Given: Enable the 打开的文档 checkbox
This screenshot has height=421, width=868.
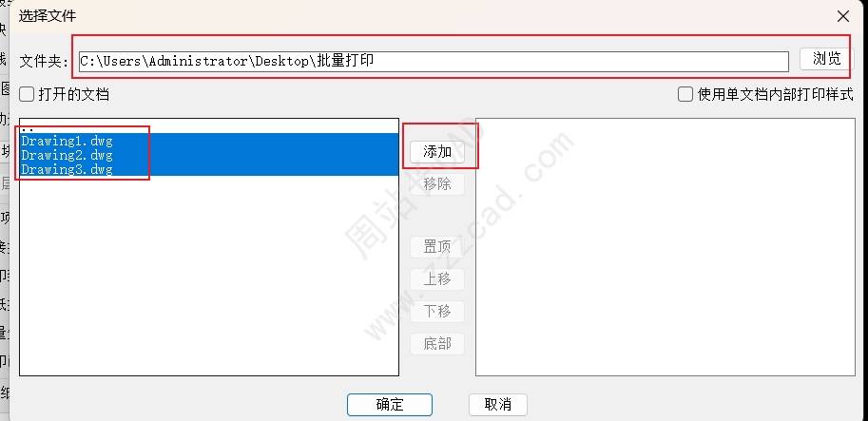Looking at the screenshot, I should [27, 94].
